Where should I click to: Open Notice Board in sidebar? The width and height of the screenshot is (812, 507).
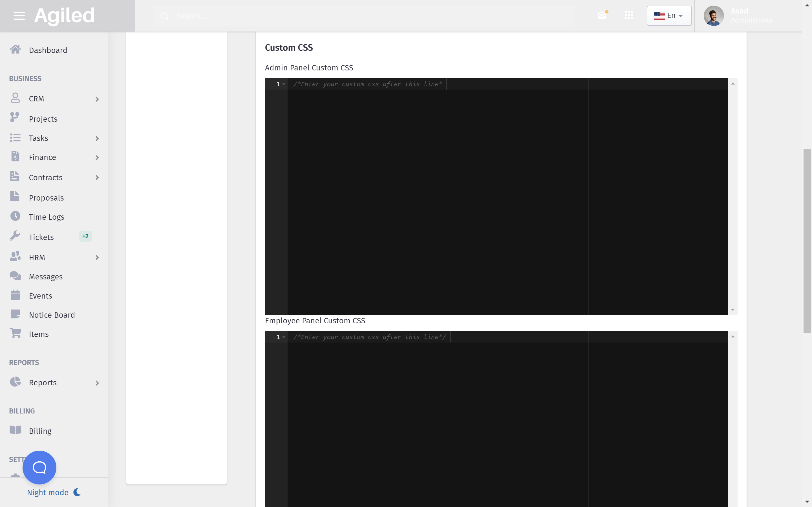pyautogui.click(x=52, y=315)
